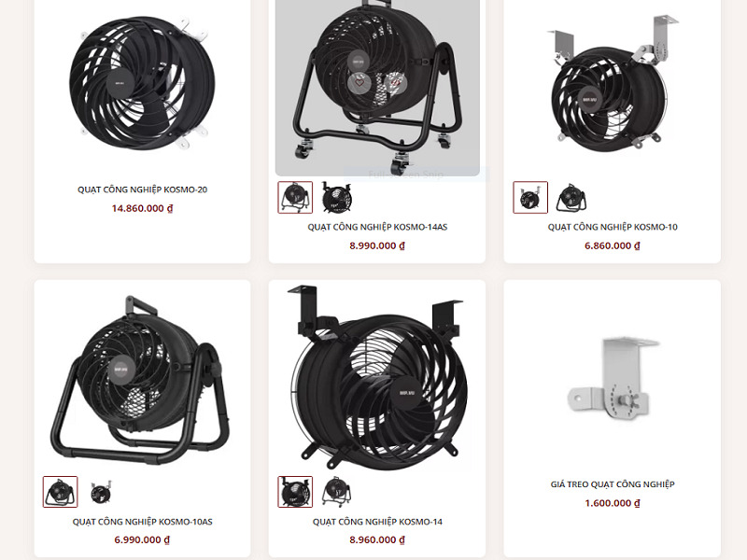The height and width of the screenshot is (560, 747).
Task: Open the QUẠT CÔNG NGHIỆP KOSMO-14AS title link
Action: (x=377, y=227)
